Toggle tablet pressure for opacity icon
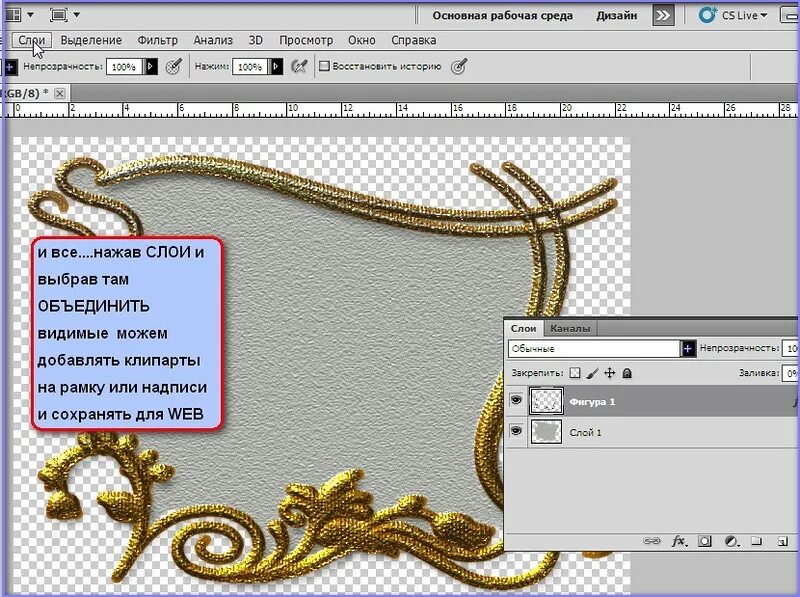This screenshot has width=800, height=597. 173,66
